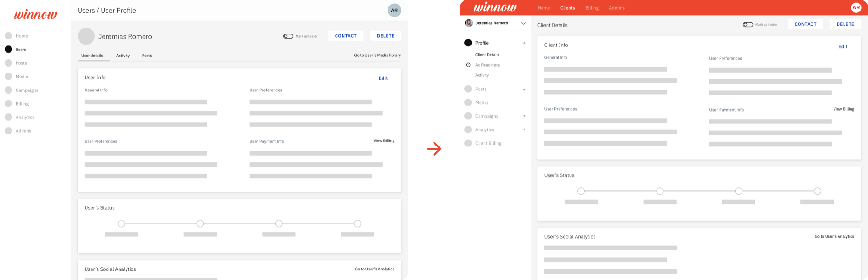Expand the Campaigns submenu arrow in the client sidebar
The height and width of the screenshot is (280, 868).
pyautogui.click(x=524, y=116)
